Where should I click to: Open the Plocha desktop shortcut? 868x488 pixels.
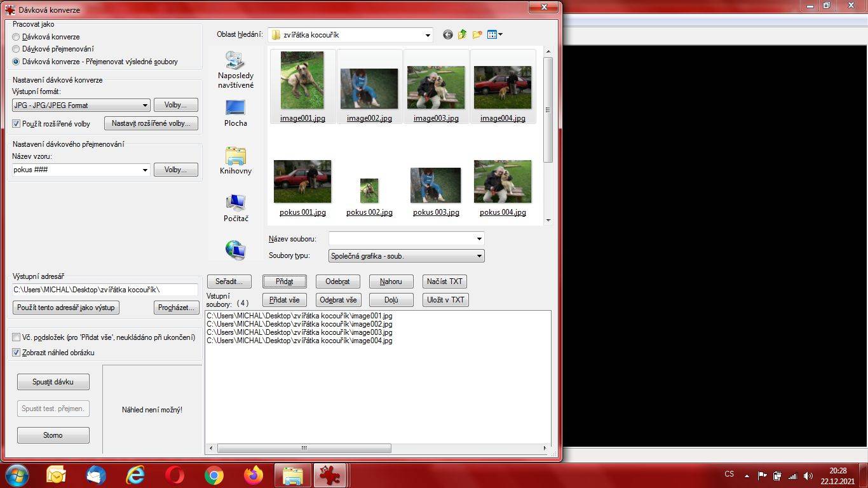point(236,113)
